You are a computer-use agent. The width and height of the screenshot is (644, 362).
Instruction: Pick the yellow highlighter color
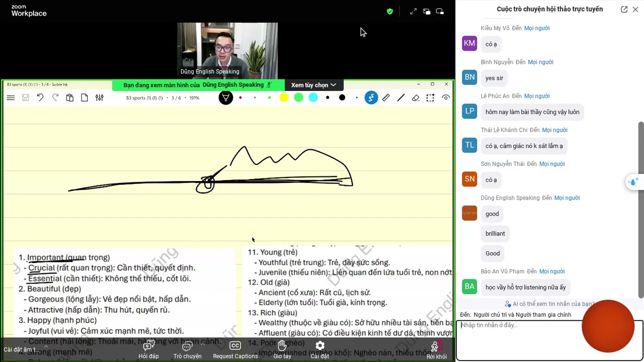tap(284, 98)
